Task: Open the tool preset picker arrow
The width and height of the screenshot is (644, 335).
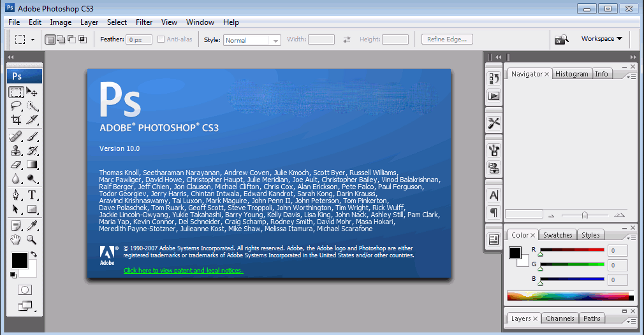Action: tap(33, 39)
